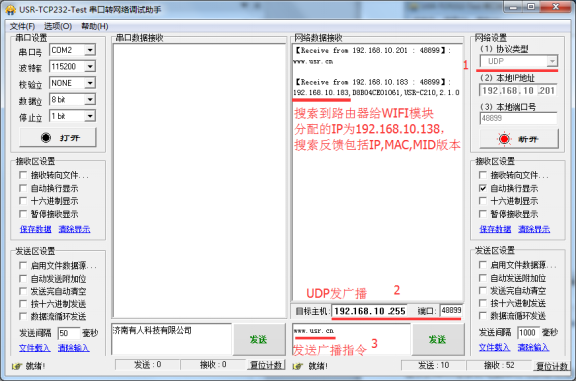Image resolution: width=577 pixels, height=382 pixels.
Task: Click network 复位计数 reset counter button
Action: point(552,366)
